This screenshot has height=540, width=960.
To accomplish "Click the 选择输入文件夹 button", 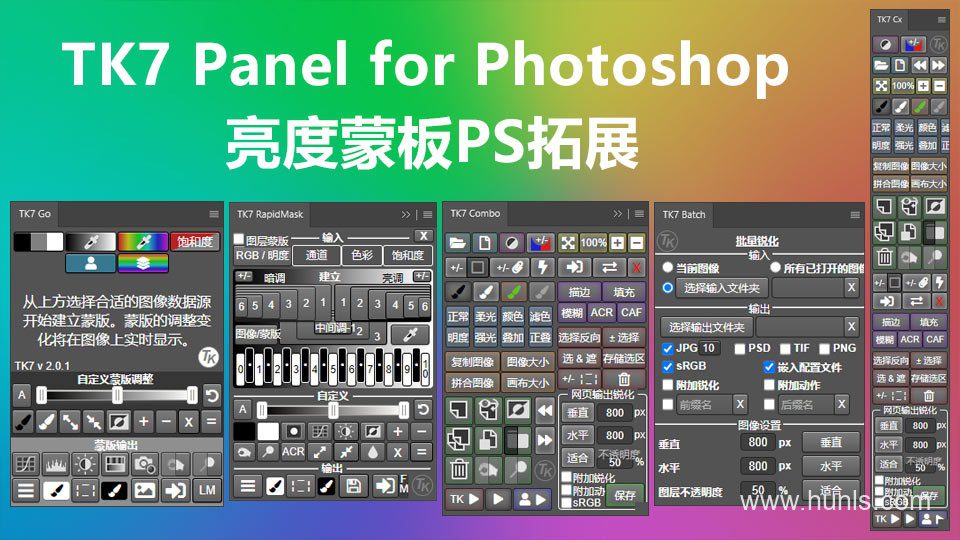I will 722,288.
